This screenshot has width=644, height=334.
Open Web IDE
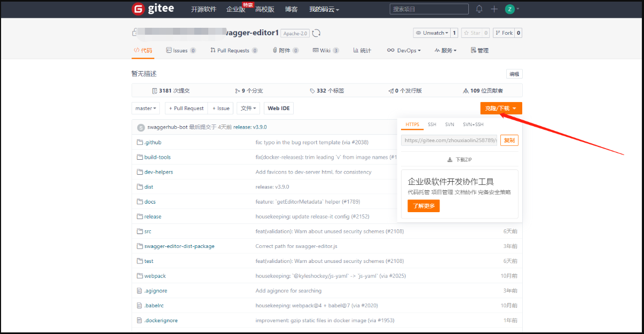(279, 108)
